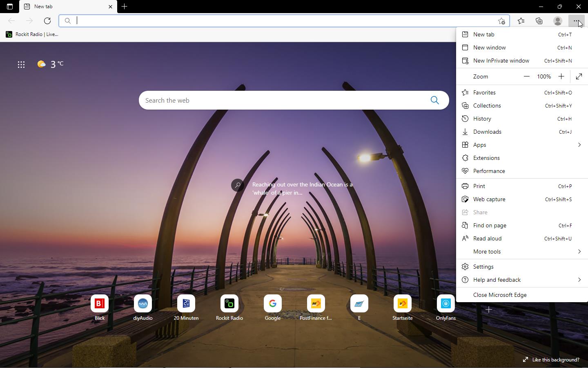Expand Help and feedback submenu

522,280
